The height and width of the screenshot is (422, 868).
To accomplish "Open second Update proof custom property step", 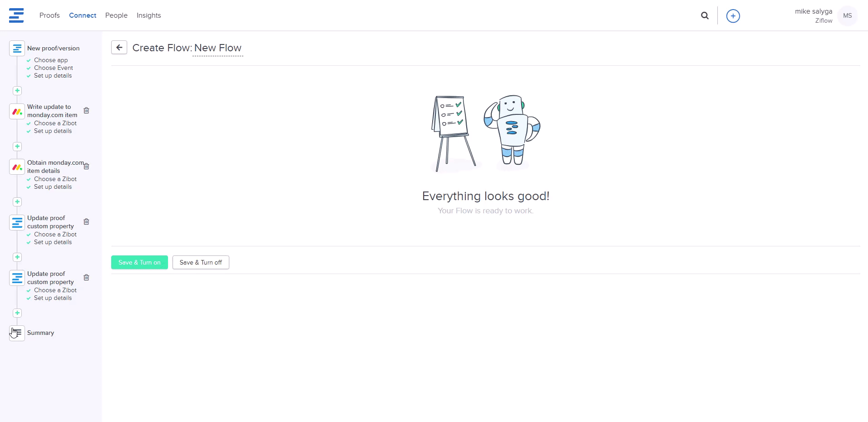I will (x=50, y=278).
